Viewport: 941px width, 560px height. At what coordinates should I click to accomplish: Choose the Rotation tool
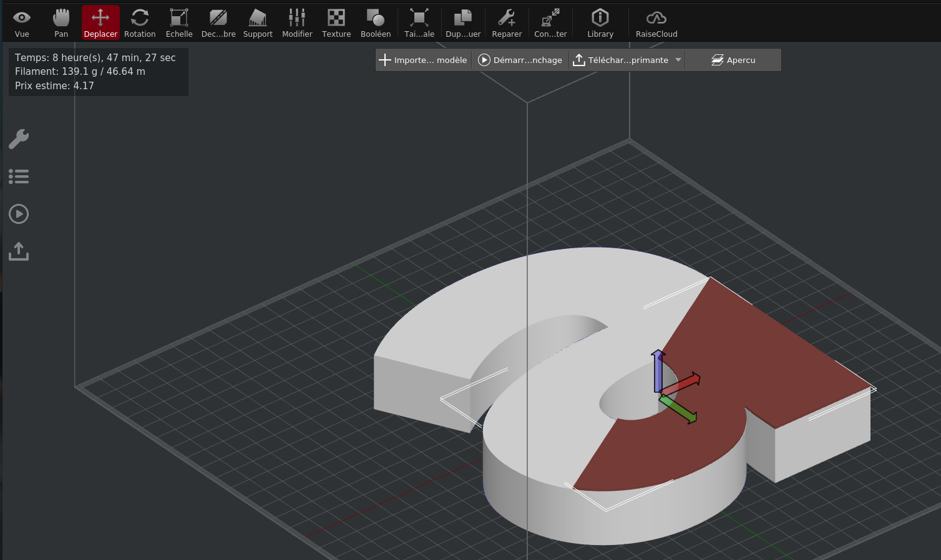coord(140,23)
